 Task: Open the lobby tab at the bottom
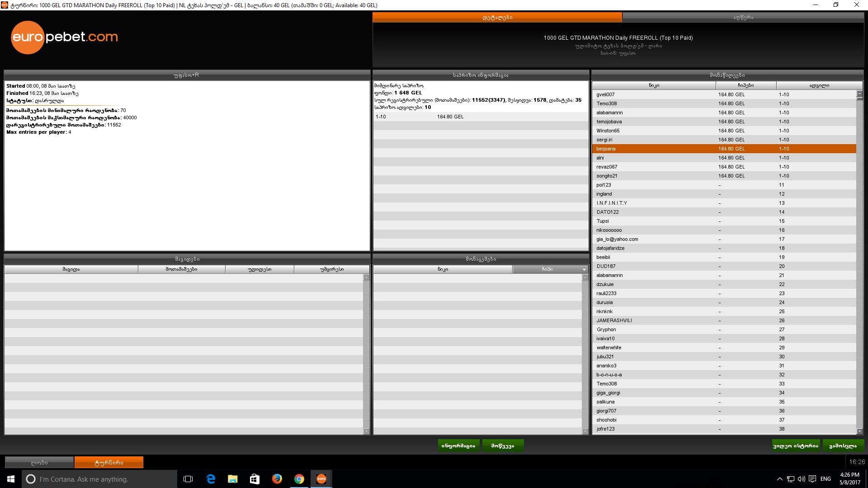[39, 463]
